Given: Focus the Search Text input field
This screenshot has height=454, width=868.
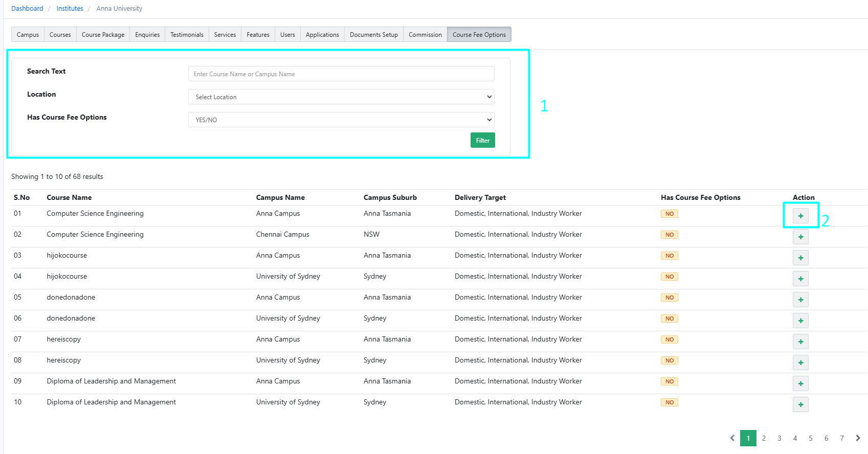Looking at the screenshot, I should [341, 74].
